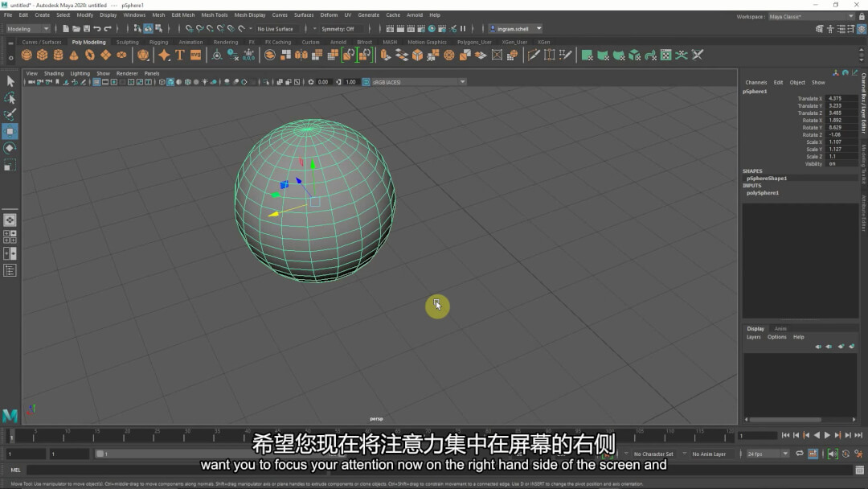Create a polygon plane from the shelf
Screen dimensions: 868x489
coord(106,55)
